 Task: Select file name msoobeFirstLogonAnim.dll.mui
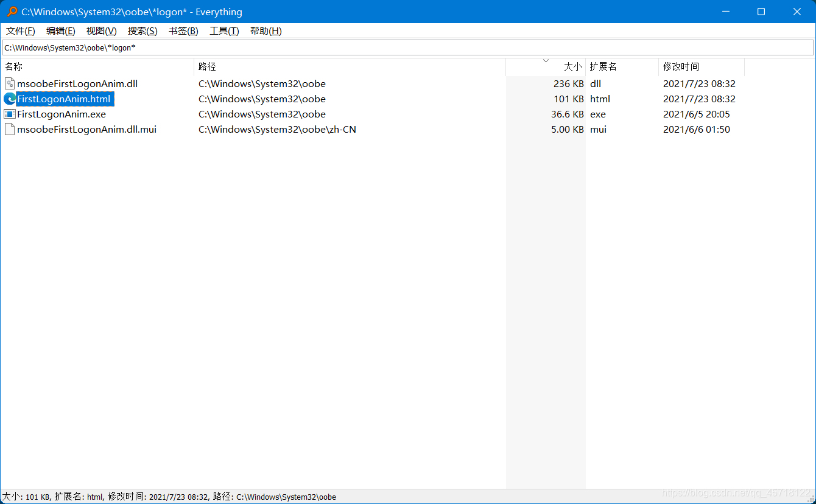click(87, 129)
